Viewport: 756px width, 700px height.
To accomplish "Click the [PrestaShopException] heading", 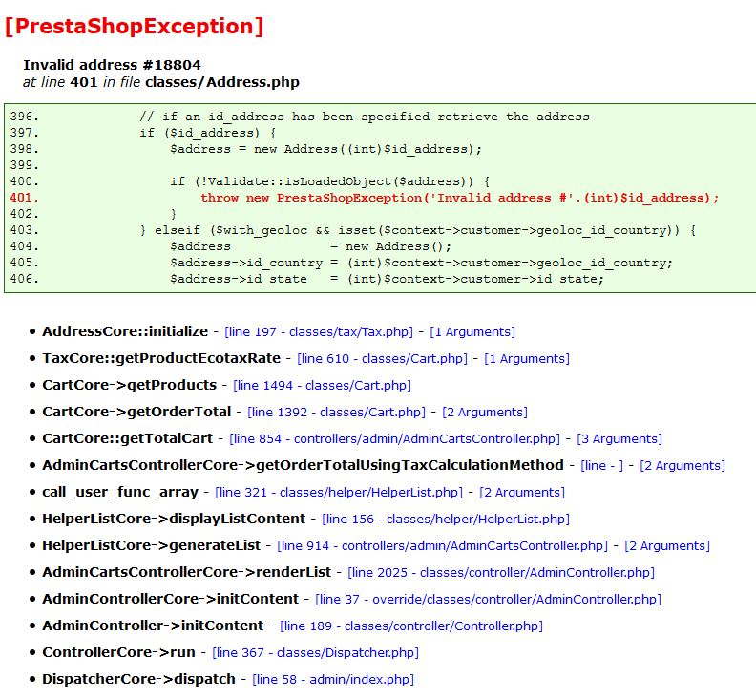I will tap(134, 26).
